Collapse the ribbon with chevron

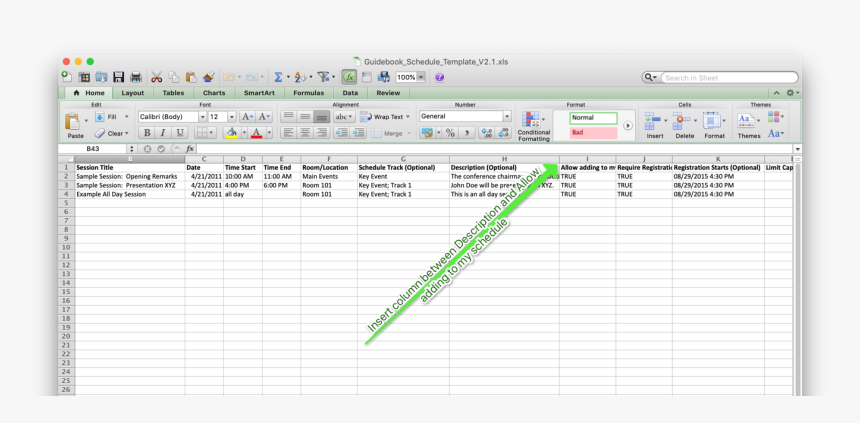(777, 93)
